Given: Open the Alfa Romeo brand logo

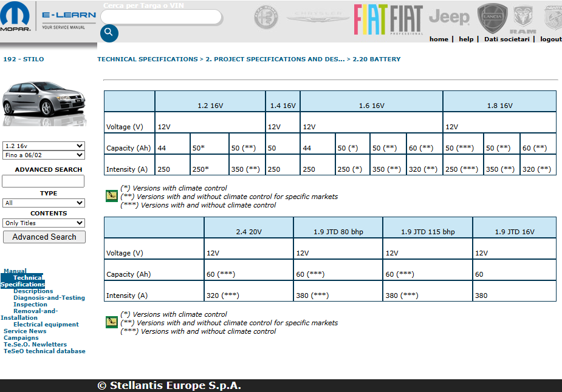Looking at the screenshot, I should coord(266,18).
